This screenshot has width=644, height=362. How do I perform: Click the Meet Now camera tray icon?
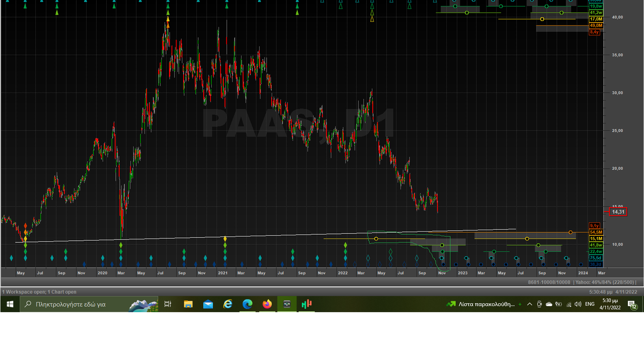click(x=539, y=304)
